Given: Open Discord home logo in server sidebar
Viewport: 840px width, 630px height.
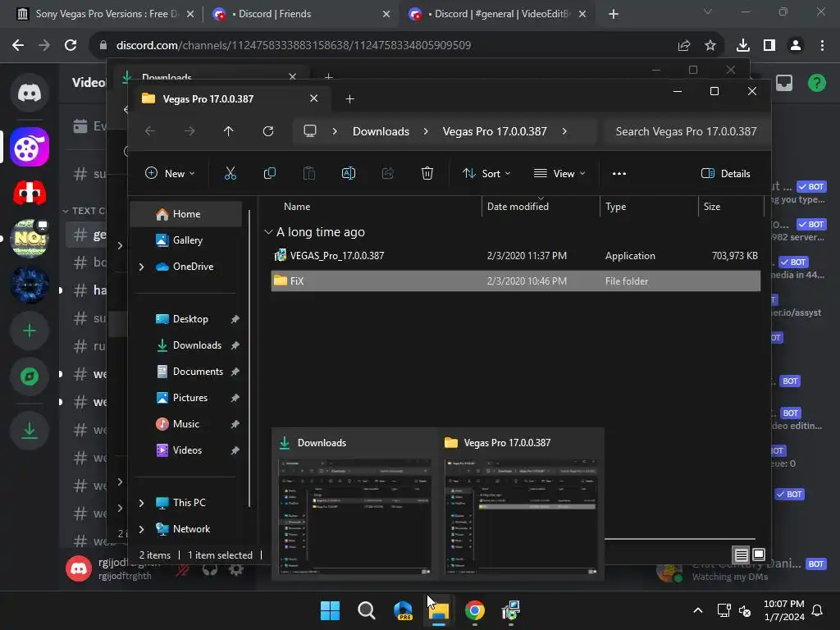Looking at the screenshot, I should pos(30,93).
